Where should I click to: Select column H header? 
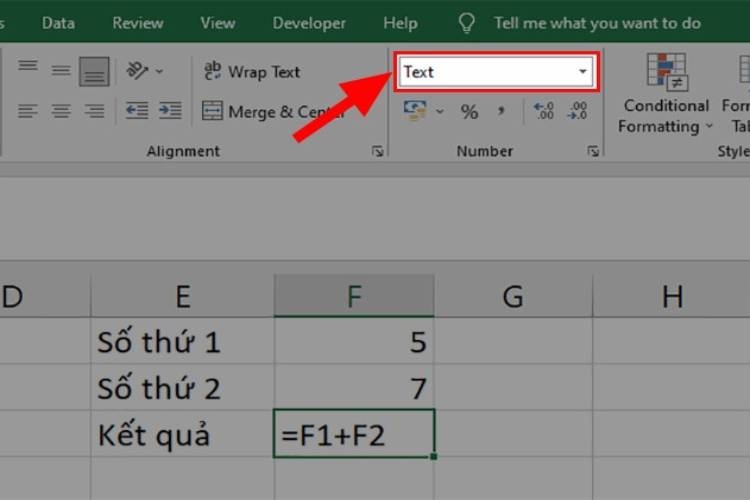[671, 295]
